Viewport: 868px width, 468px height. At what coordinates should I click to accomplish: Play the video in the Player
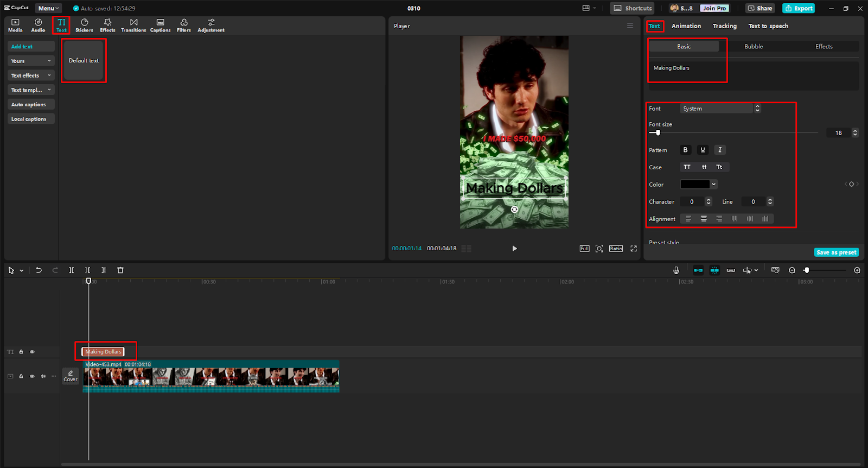click(x=514, y=248)
